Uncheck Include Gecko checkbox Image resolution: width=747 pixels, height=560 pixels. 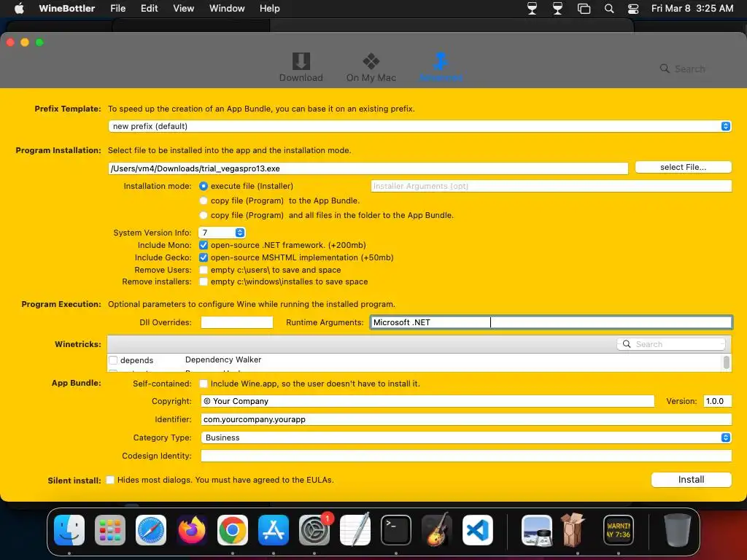tap(204, 257)
